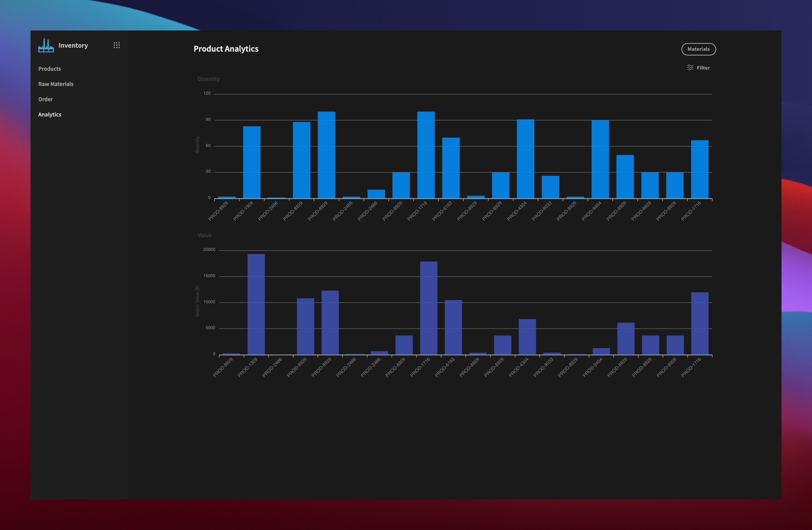
Task: Click the Inventory app title in the sidebar
Action: [x=73, y=45]
